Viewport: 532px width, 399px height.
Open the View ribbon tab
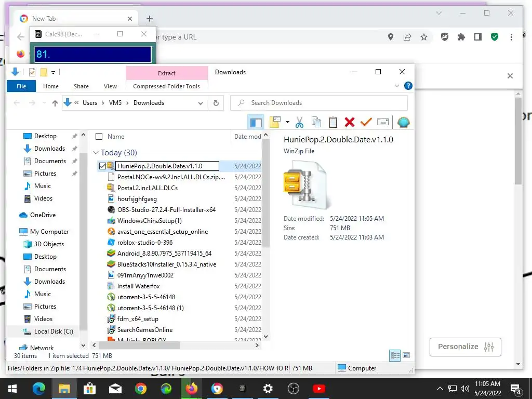pyautogui.click(x=110, y=86)
